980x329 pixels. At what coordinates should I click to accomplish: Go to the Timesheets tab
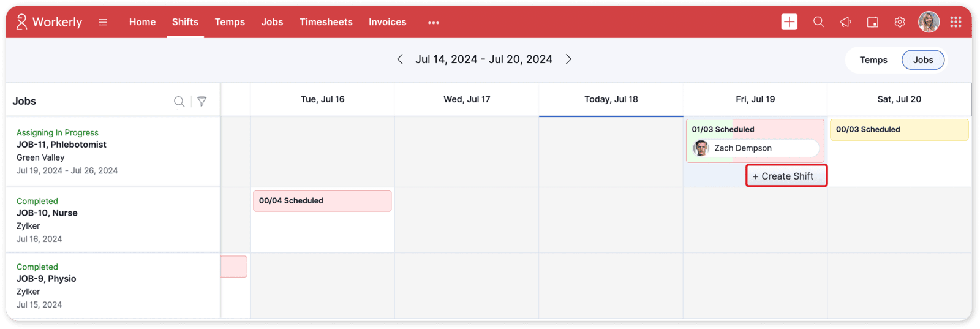(x=326, y=22)
